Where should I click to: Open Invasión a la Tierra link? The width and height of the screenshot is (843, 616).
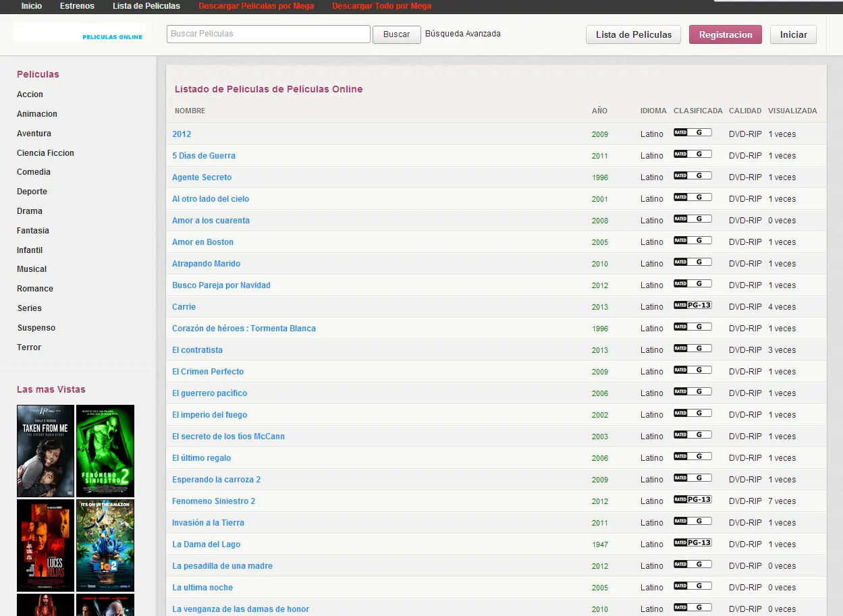(x=208, y=523)
